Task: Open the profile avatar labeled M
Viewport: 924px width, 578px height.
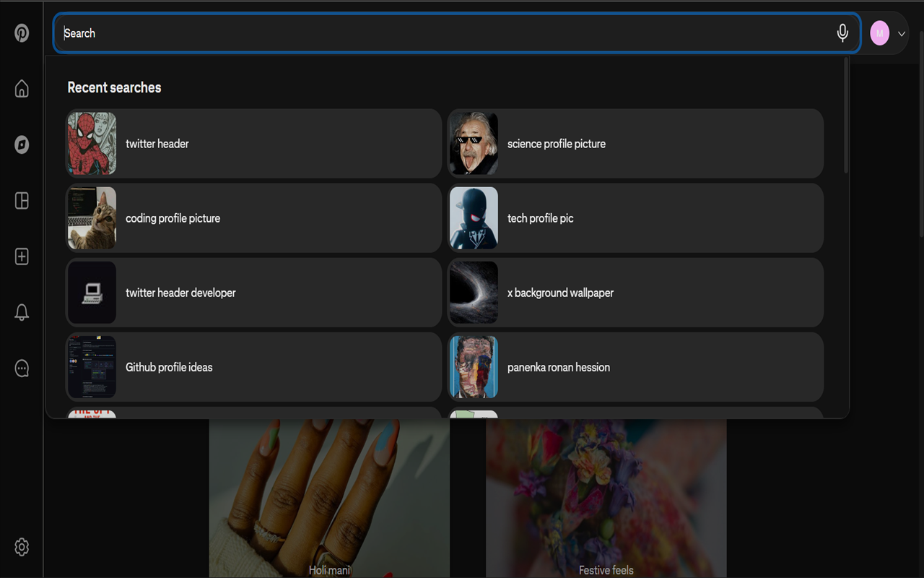Action: pos(879,33)
